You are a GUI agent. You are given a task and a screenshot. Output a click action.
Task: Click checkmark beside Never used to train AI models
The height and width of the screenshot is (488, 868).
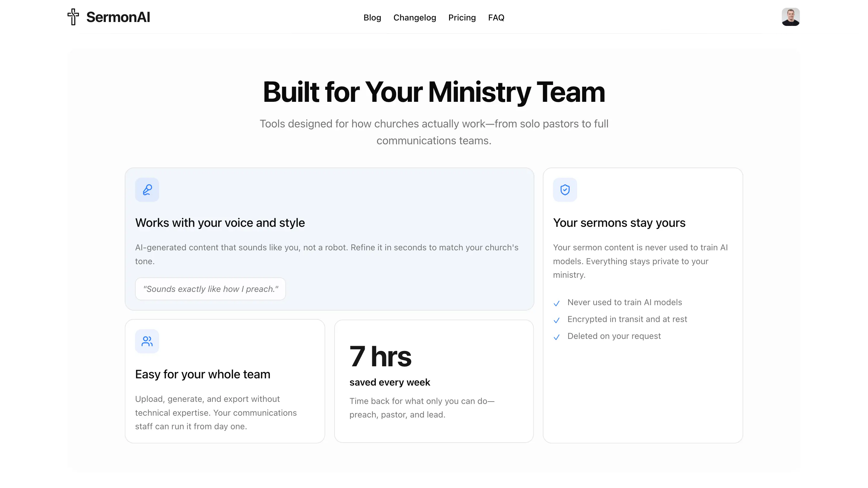[556, 303]
